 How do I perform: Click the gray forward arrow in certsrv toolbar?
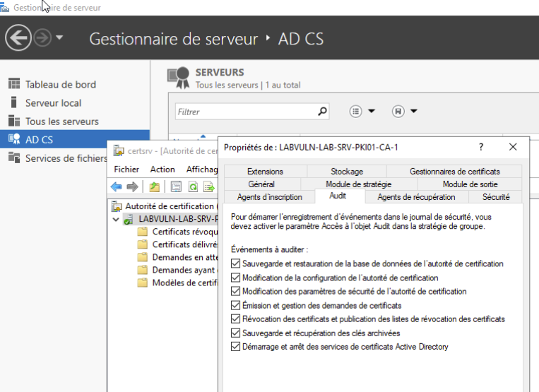click(x=132, y=187)
